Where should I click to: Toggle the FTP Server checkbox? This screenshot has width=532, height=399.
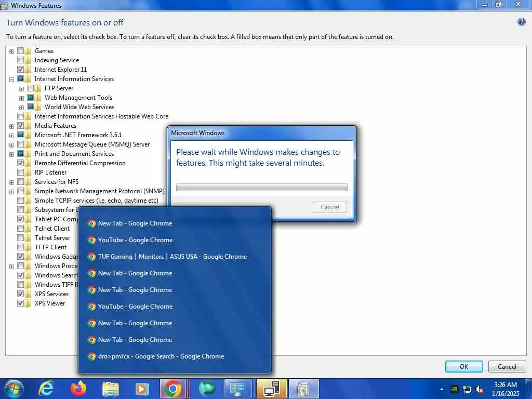(x=30, y=88)
